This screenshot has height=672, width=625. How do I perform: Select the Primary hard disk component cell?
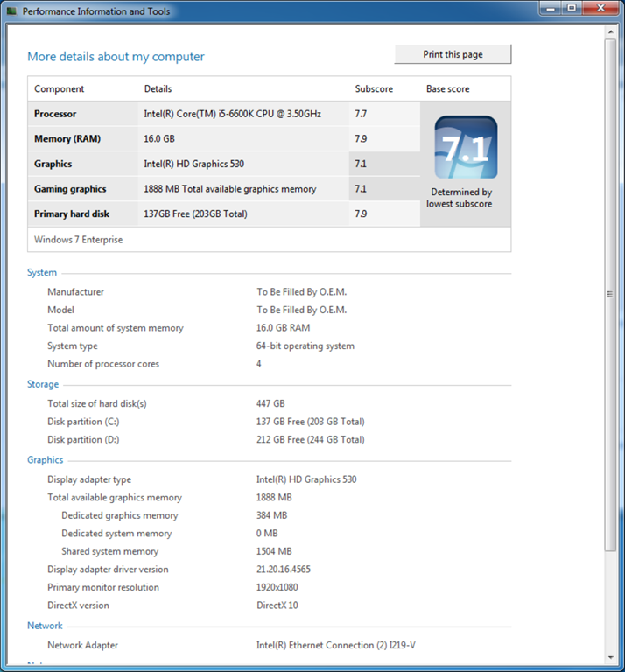coord(83,213)
